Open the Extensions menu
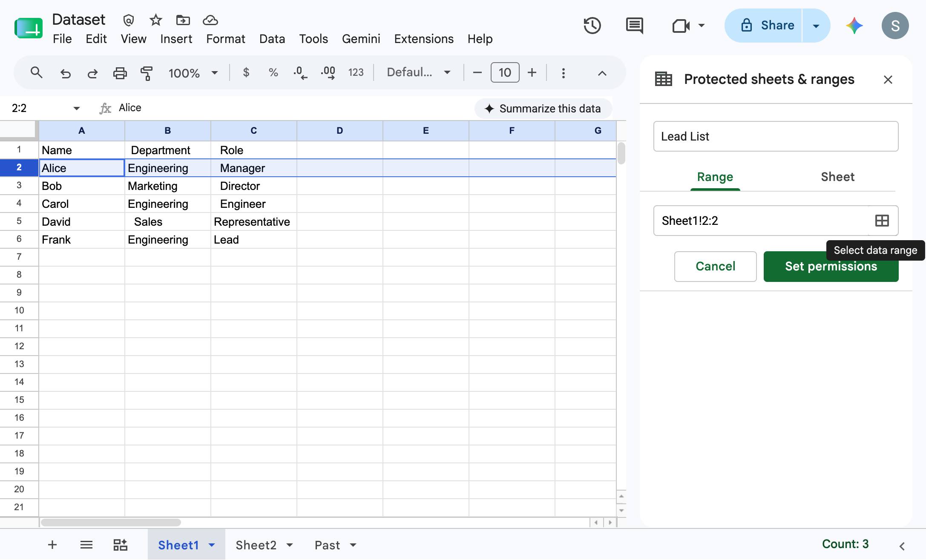The image size is (926, 560). point(424,39)
